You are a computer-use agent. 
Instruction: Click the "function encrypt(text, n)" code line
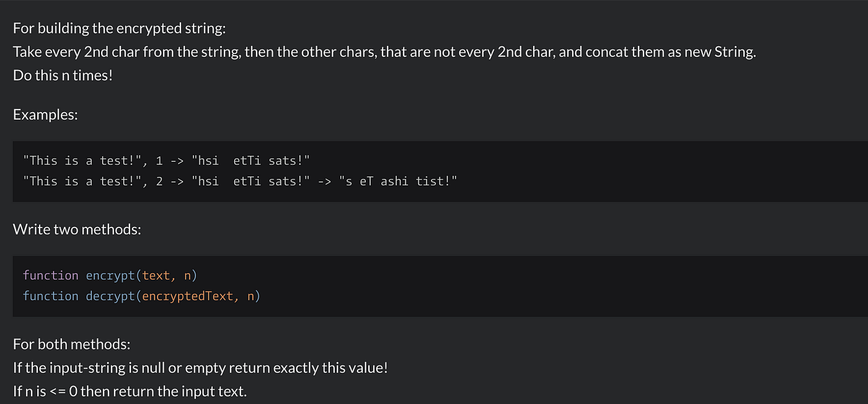[x=110, y=275]
